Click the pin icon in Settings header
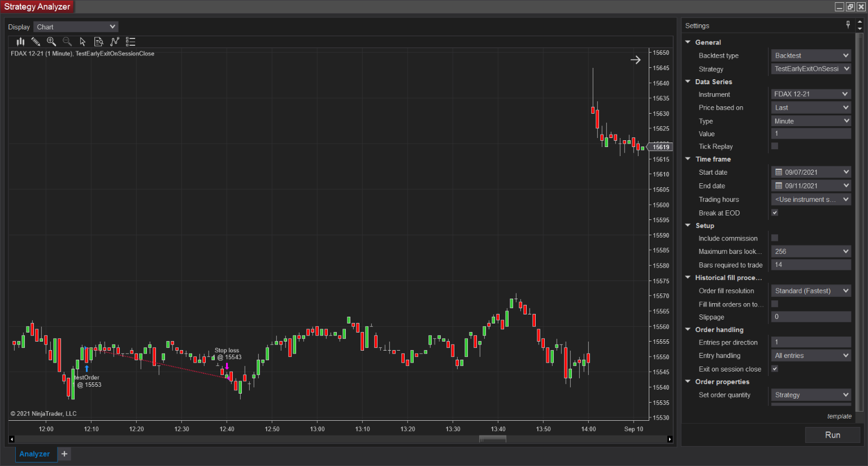The width and height of the screenshot is (868, 466). tap(848, 25)
